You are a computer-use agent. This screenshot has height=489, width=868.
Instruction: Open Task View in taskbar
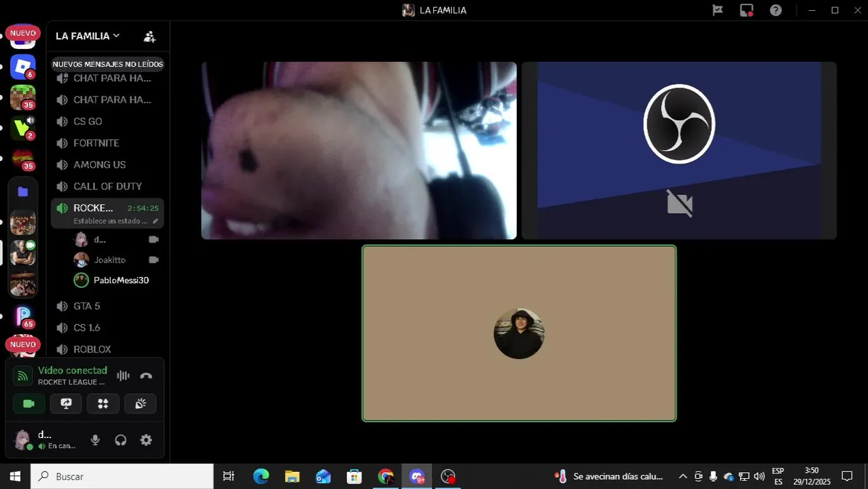(229, 477)
